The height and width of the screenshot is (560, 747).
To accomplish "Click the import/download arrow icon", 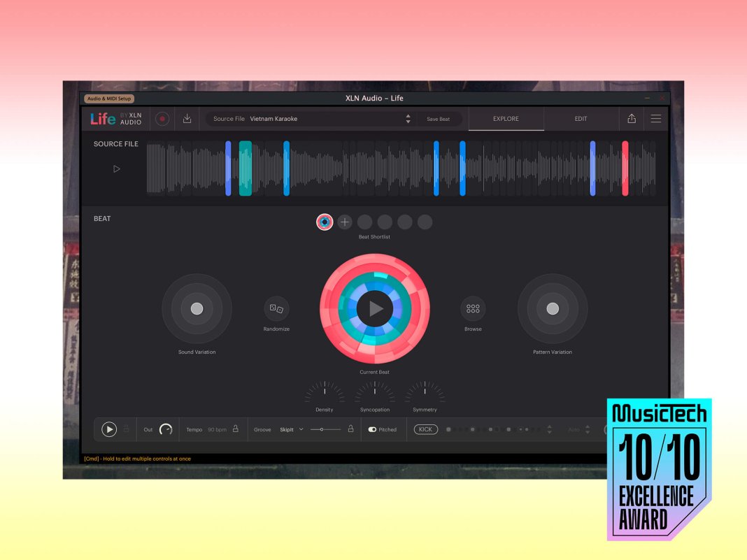I will pyautogui.click(x=187, y=119).
